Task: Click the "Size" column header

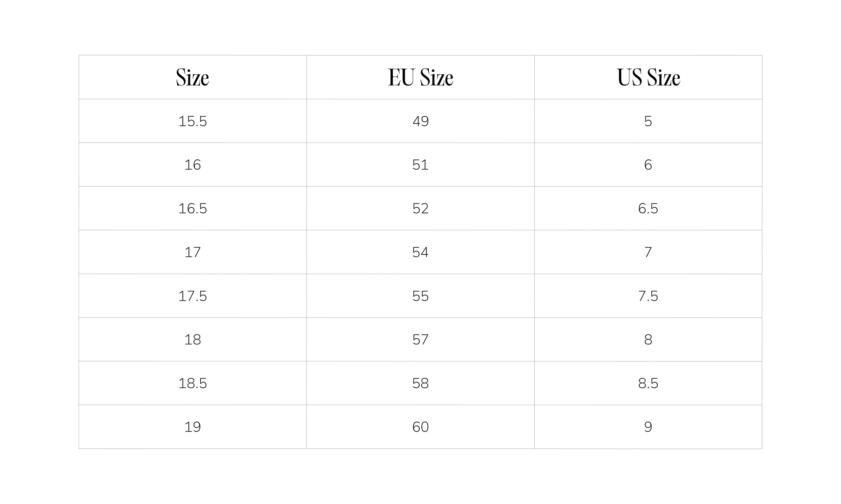Action: coord(193,77)
